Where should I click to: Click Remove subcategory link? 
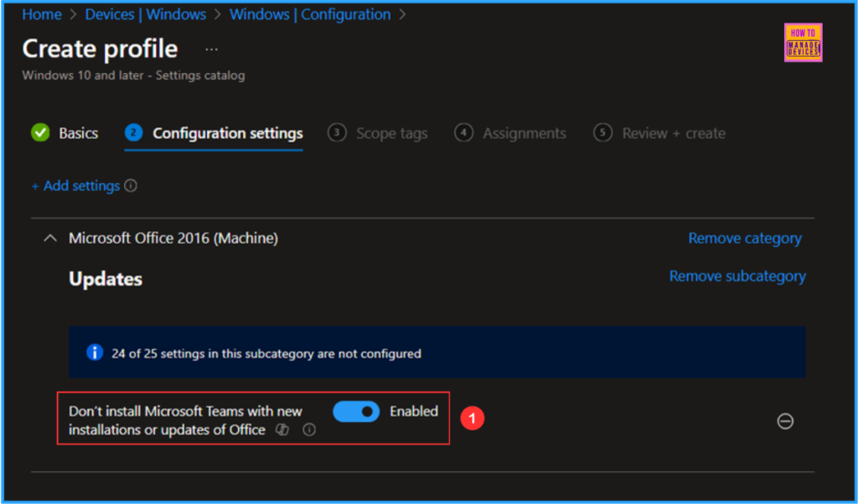(x=737, y=276)
